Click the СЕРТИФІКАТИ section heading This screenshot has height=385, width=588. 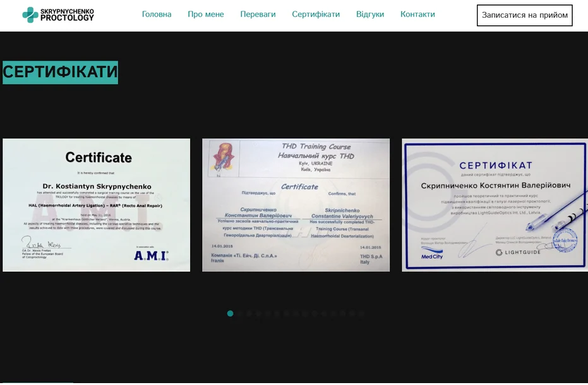pos(61,72)
